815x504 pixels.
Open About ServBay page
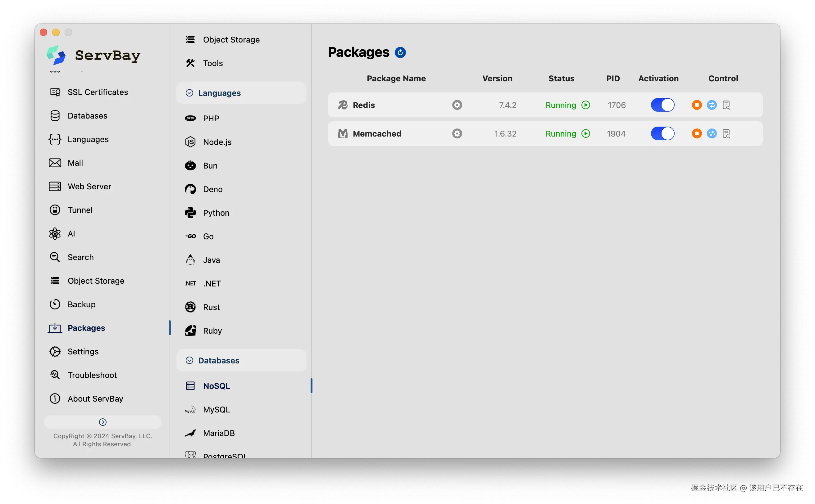click(95, 399)
